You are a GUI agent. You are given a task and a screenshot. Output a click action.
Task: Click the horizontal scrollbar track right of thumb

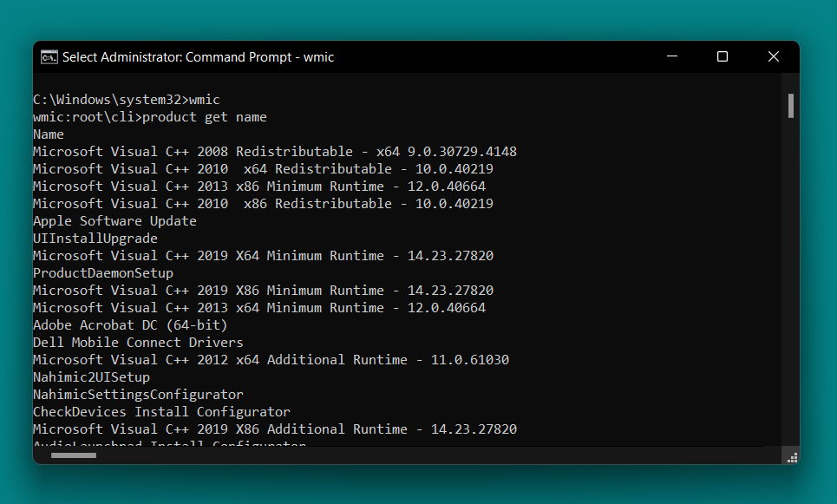(x=434, y=456)
